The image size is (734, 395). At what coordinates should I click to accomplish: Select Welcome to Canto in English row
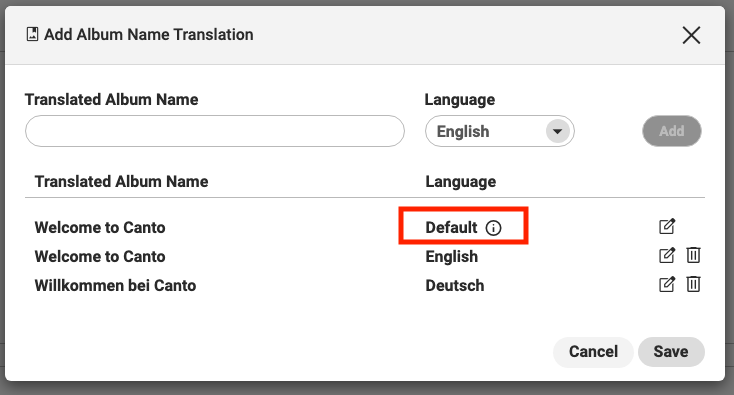[x=100, y=256]
